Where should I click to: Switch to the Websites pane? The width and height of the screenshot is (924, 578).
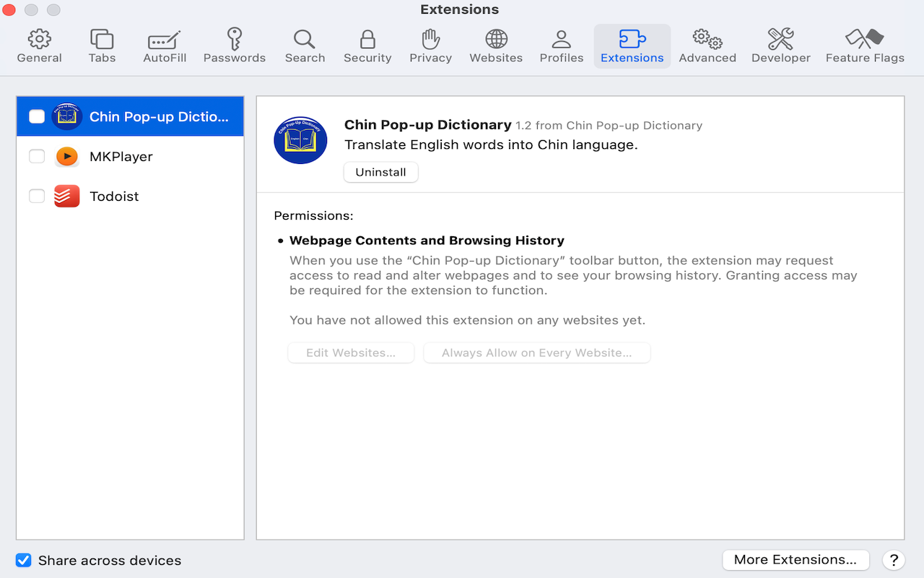[x=496, y=46]
